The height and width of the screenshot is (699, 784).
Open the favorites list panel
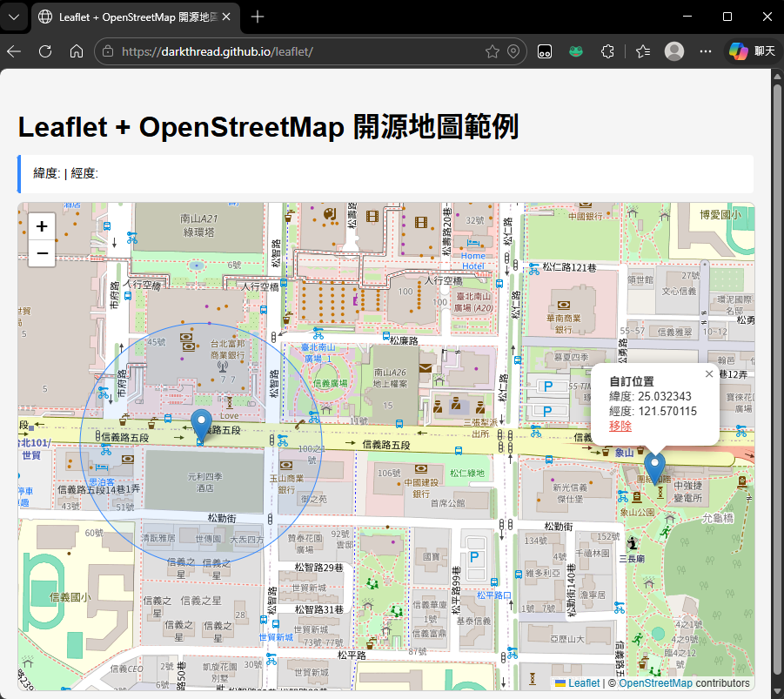click(643, 51)
